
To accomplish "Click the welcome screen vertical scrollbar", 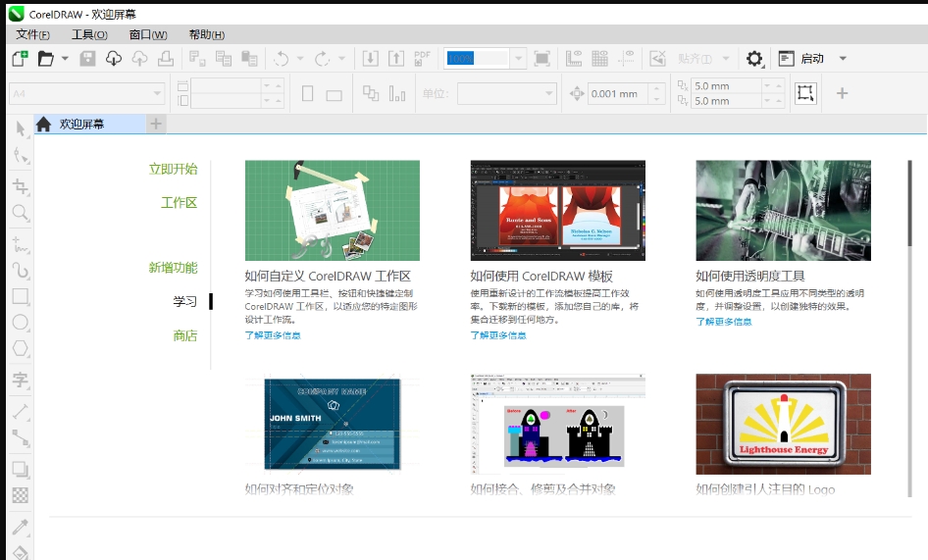I will coord(909,203).
